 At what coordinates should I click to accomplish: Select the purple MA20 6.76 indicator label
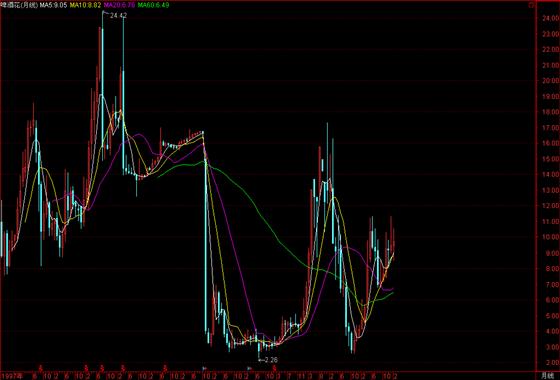(x=119, y=5)
